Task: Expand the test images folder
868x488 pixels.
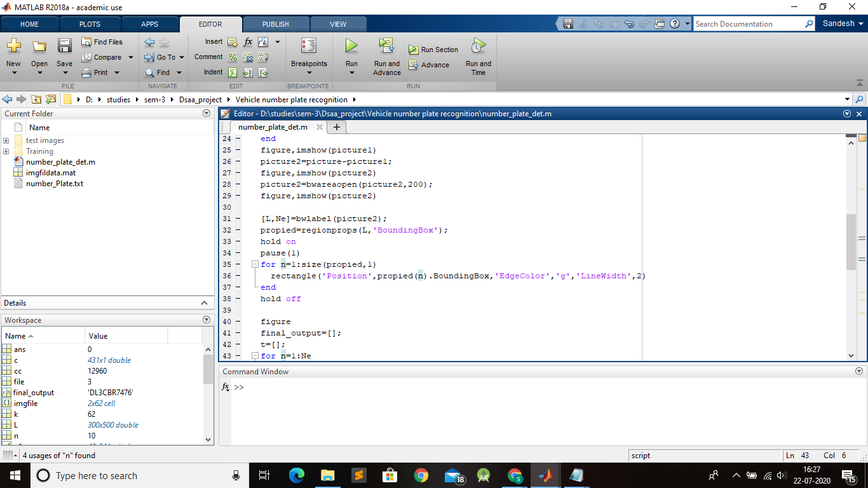Action: pyautogui.click(x=6, y=140)
